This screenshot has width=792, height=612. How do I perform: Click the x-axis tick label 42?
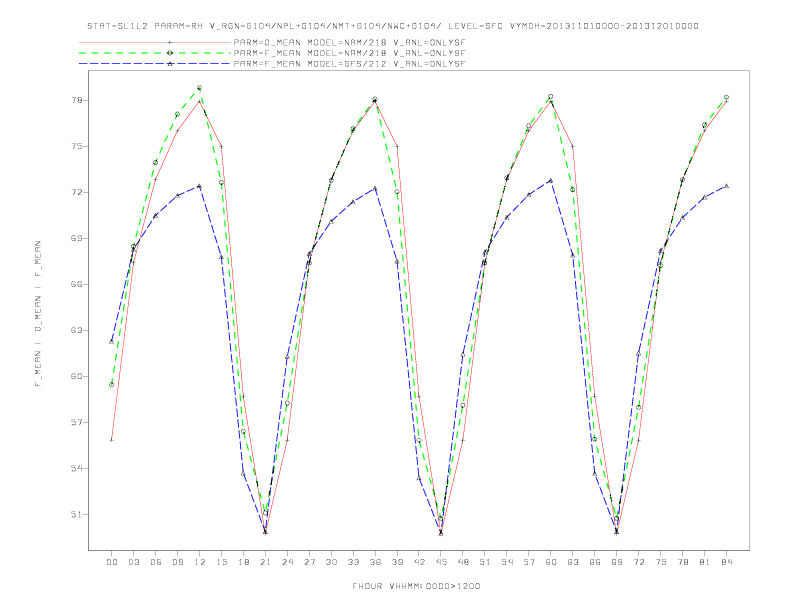pos(419,562)
